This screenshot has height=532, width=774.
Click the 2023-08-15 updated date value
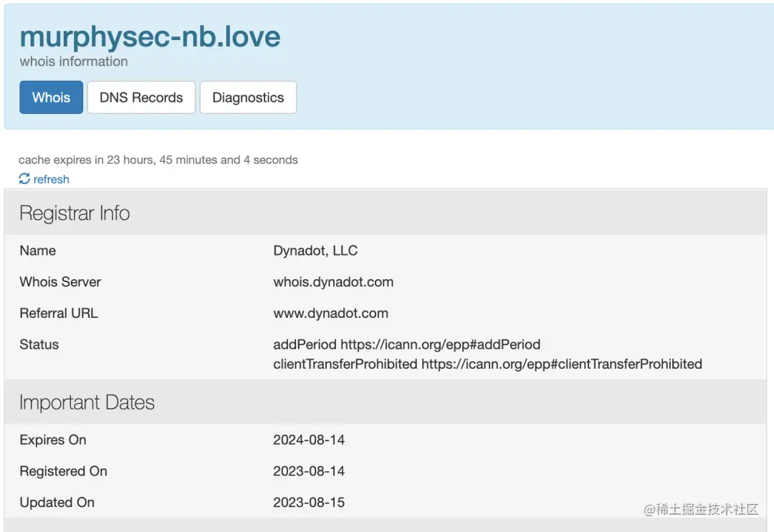coord(309,503)
